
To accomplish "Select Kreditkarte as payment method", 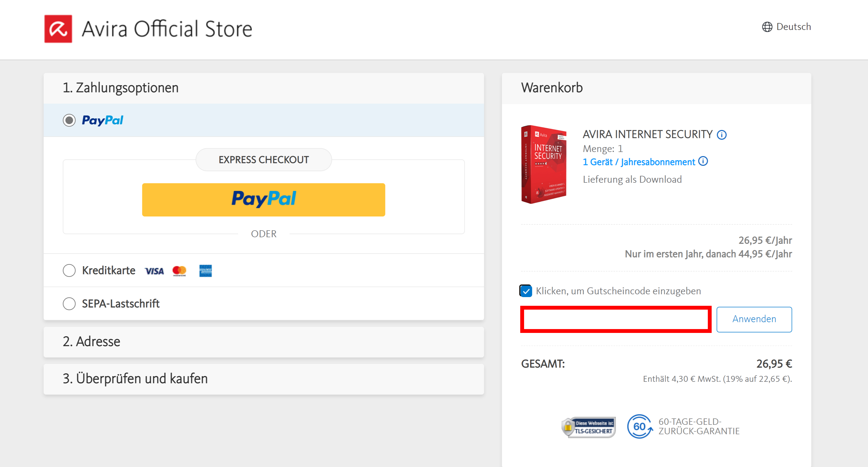I will (69, 270).
